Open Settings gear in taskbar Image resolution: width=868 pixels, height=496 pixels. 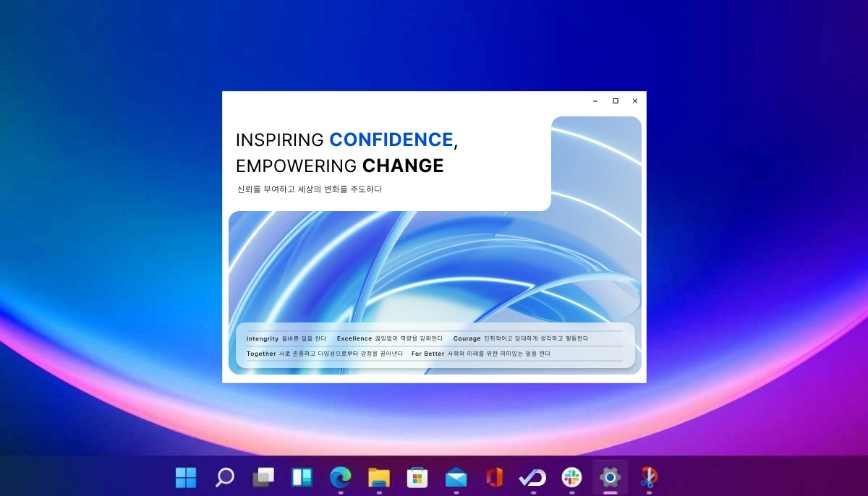coord(610,477)
